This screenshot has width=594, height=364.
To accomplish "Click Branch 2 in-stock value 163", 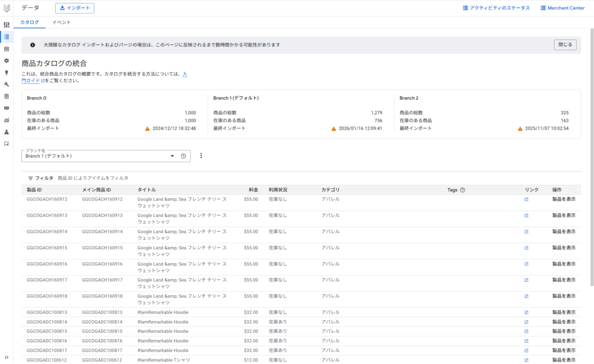I will pyautogui.click(x=565, y=121).
